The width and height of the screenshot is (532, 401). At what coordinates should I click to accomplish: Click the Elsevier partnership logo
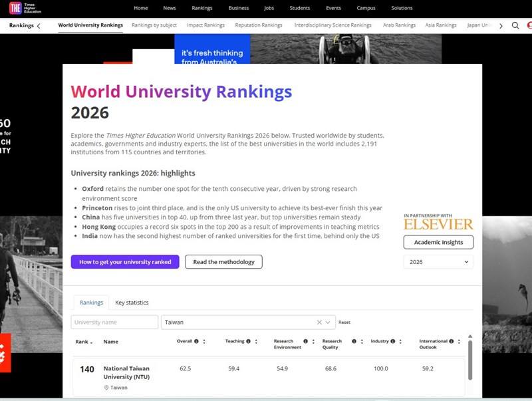[438, 225]
